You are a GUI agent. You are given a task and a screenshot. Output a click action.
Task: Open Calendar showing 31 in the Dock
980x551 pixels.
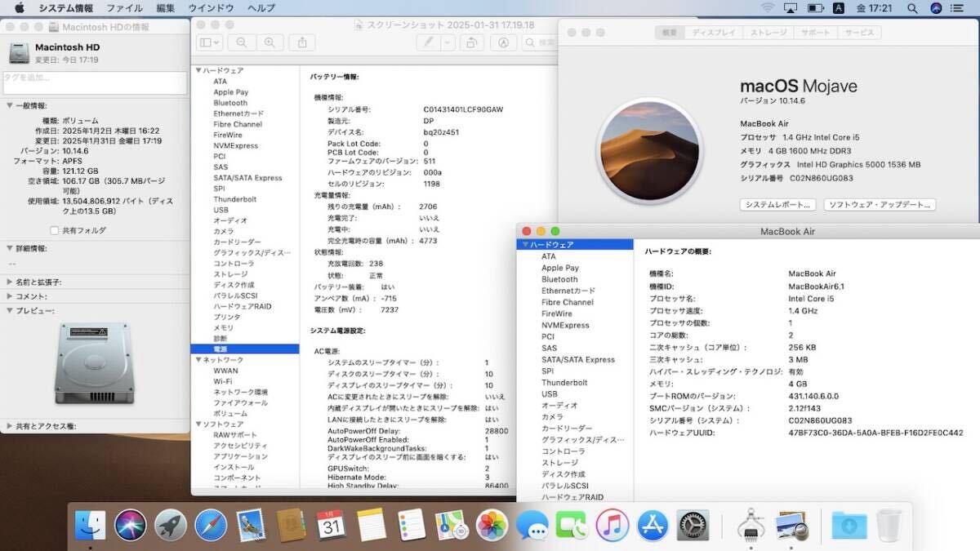(x=331, y=525)
